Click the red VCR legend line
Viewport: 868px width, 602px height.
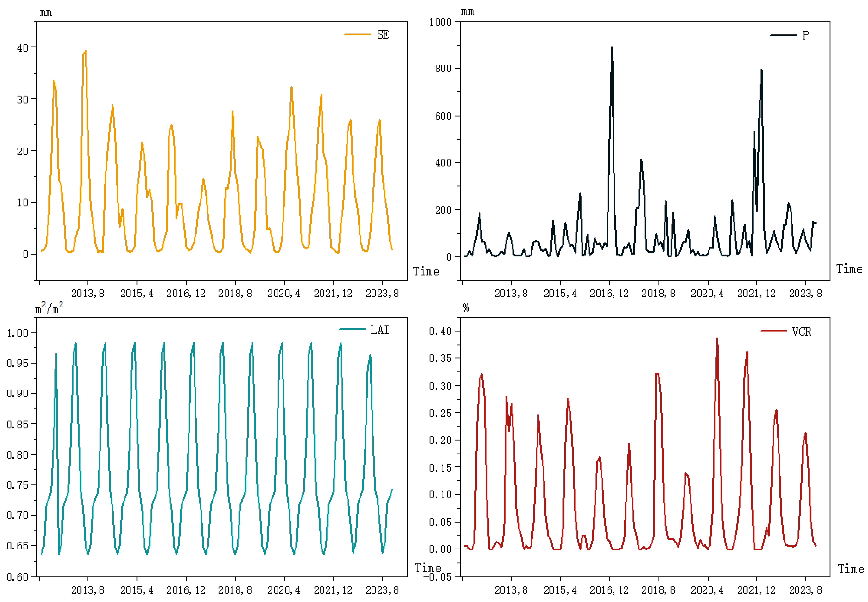[774, 331]
